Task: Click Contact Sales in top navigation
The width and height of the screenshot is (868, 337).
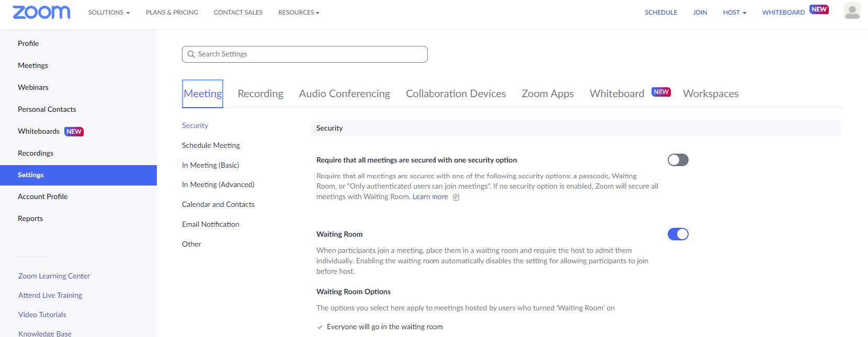Action: click(x=238, y=13)
